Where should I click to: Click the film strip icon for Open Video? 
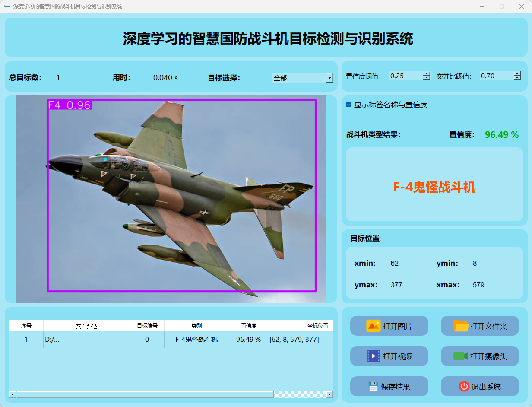coord(373,356)
